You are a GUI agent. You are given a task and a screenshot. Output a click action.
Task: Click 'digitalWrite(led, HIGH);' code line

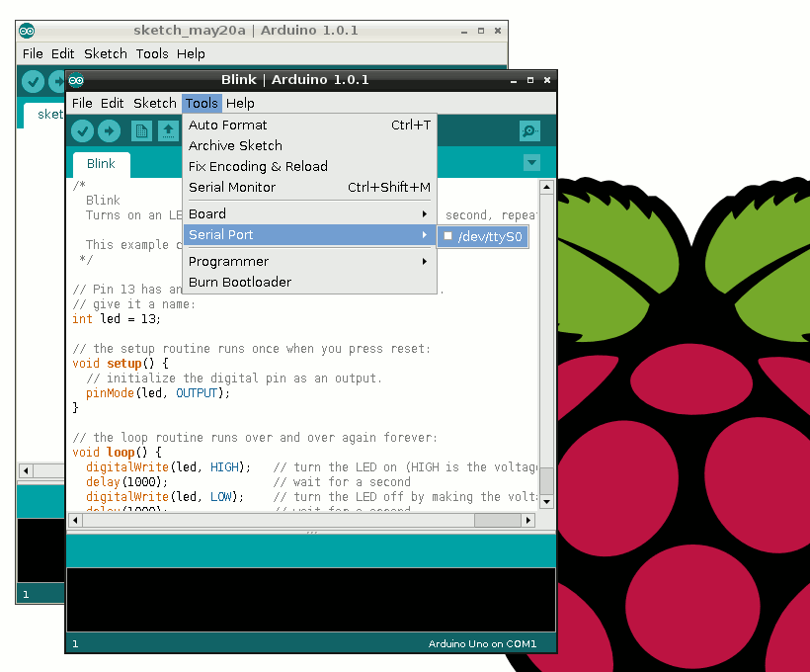tap(168, 467)
